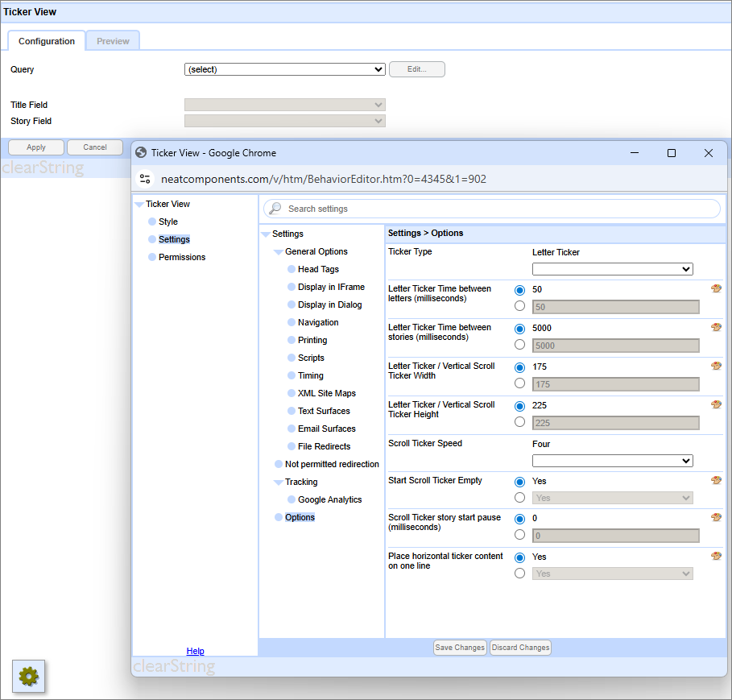Click palette icon beside Letter Ticker Width
This screenshot has height=700, width=732.
[x=716, y=366]
